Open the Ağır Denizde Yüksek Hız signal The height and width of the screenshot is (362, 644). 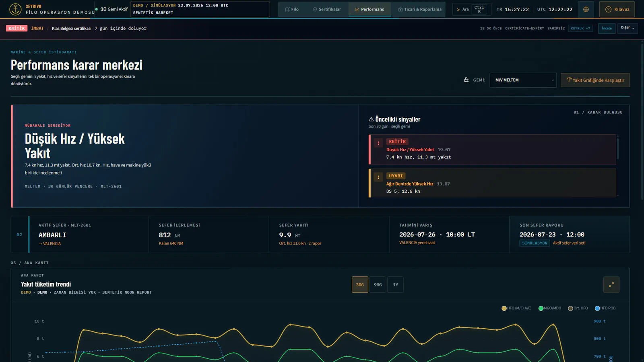point(492,183)
